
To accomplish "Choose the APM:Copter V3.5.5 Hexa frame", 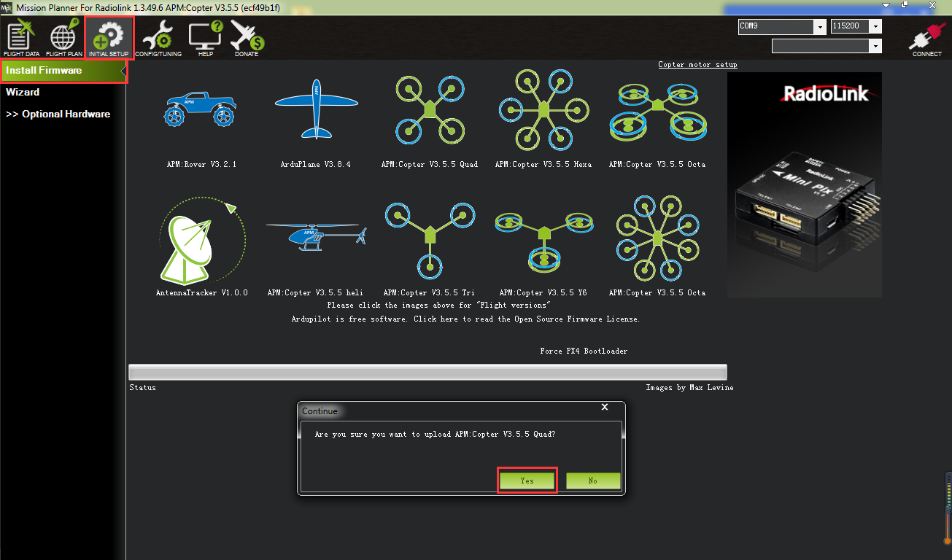I will click(543, 109).
